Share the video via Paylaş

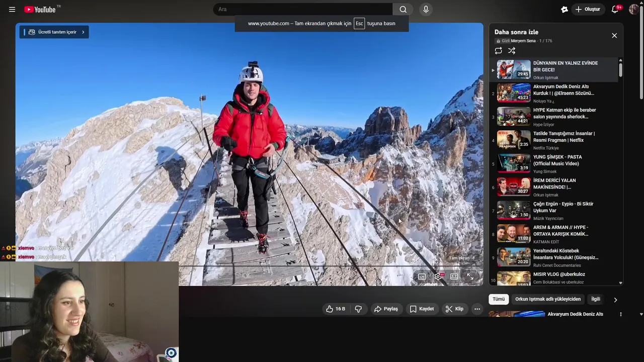(386, 309)
